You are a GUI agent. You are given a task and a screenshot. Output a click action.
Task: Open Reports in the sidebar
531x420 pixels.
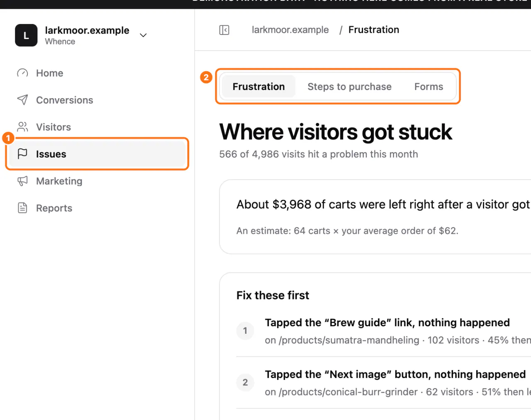[x=97, y=208]
